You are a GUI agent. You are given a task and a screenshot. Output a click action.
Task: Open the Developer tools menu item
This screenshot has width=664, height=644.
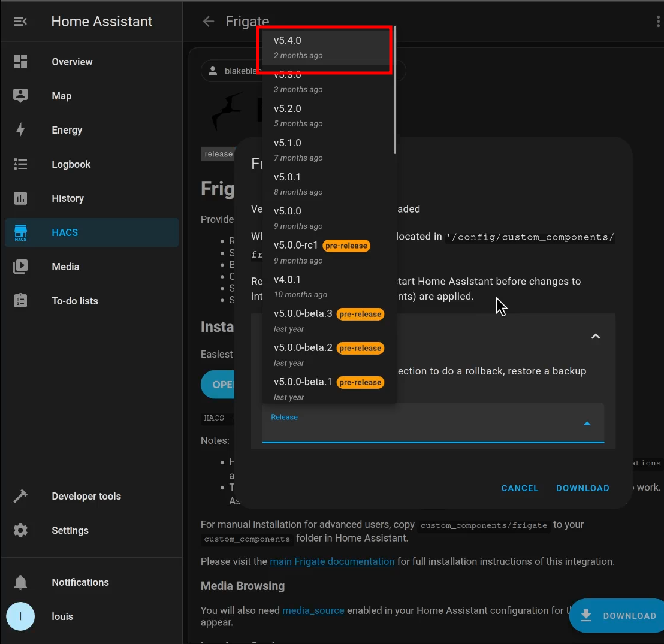(x=92, y=496)
